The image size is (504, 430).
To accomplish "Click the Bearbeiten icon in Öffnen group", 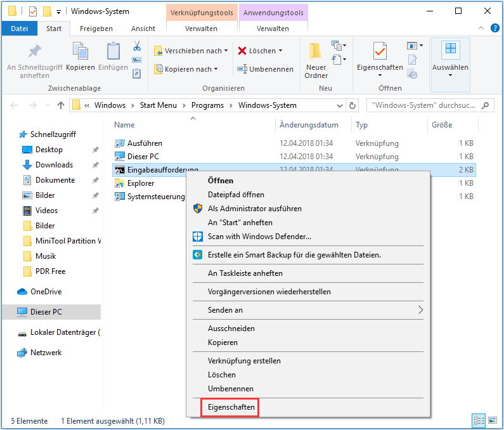I will (413, 60).
